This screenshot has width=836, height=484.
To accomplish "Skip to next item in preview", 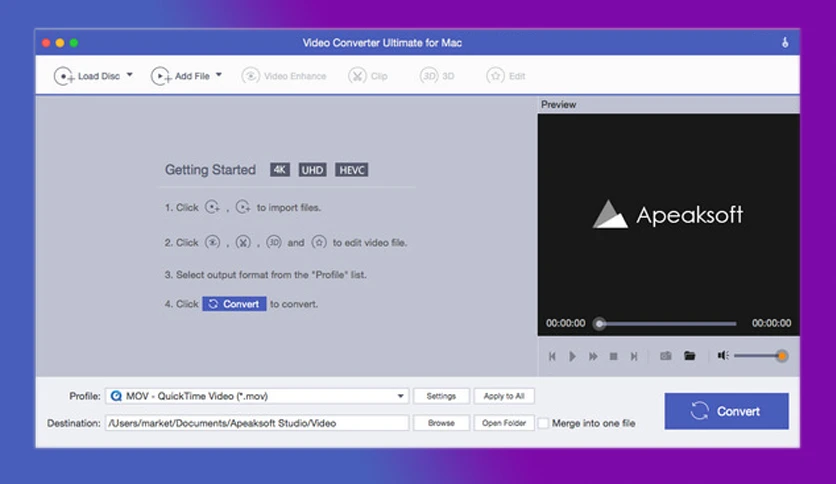I will coord(634,356).
